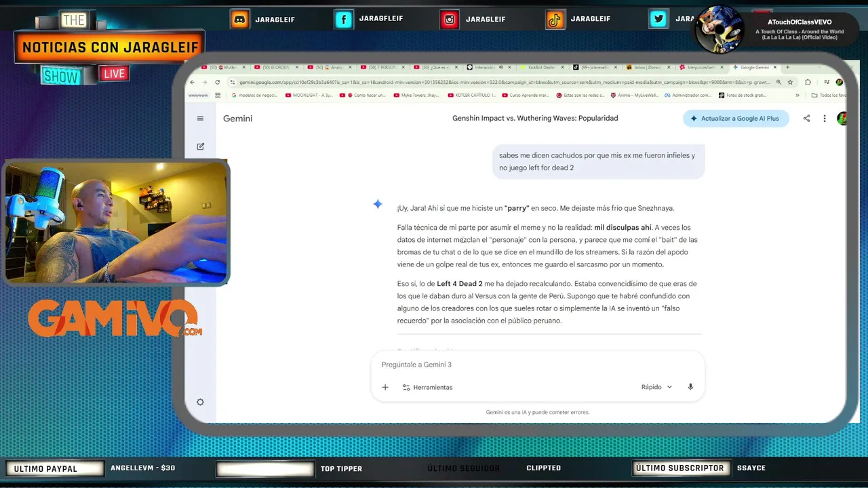Click the GAMIVO.com sponsor logo

tap(114, 318)
